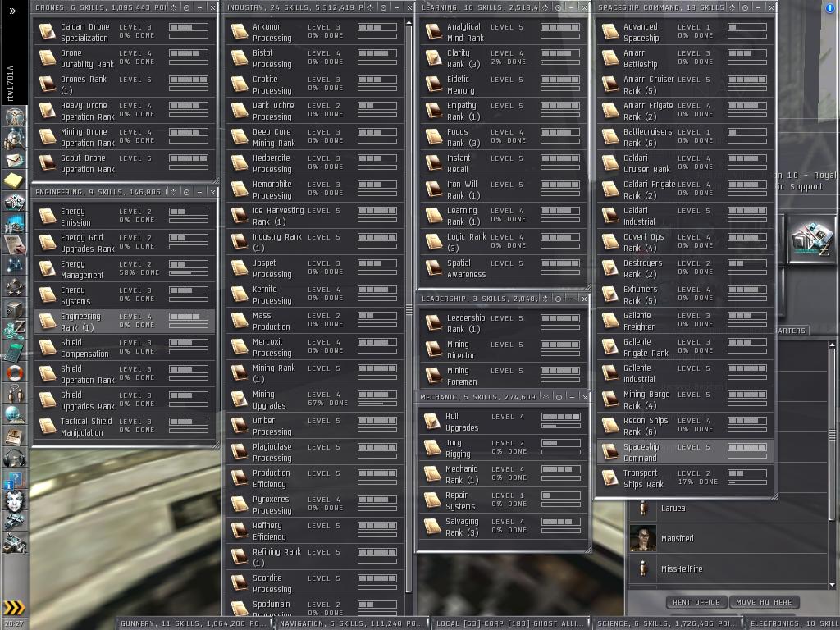
Task: Open Drones window options asterisk menu
Action: (x=174, y=7)
